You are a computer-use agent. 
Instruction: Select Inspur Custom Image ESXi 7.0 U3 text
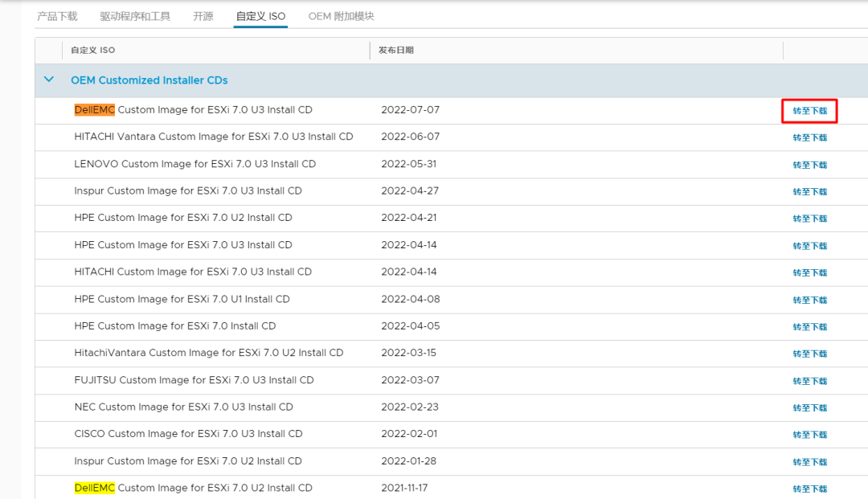pyautogui.click(x=188, y=191)
